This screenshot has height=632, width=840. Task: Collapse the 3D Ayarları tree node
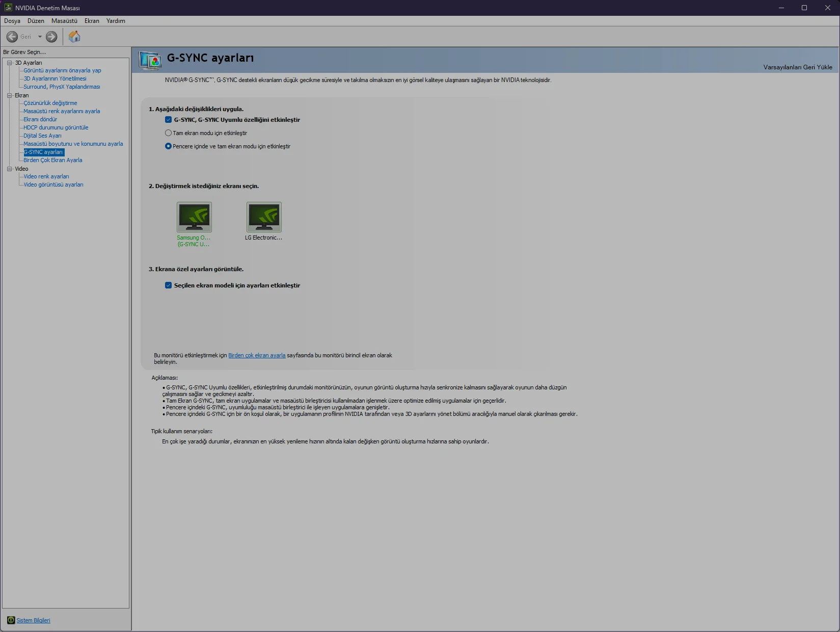(9, 63)
